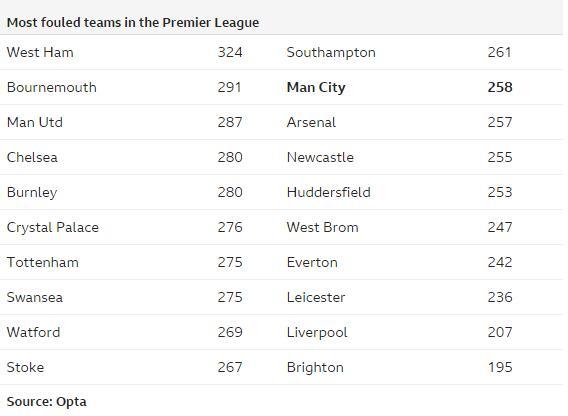Click the Crystal Palace entry
The image size is (568, 416).
pos(53,227)
